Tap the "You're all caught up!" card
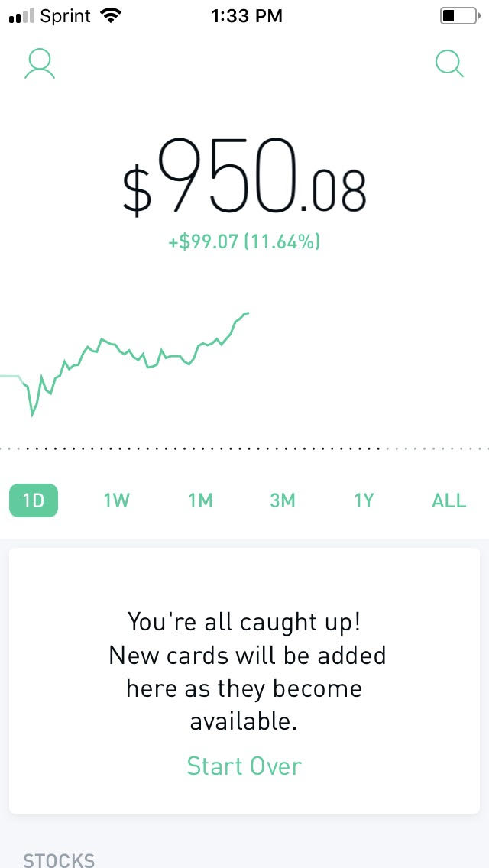 [244, 681]
